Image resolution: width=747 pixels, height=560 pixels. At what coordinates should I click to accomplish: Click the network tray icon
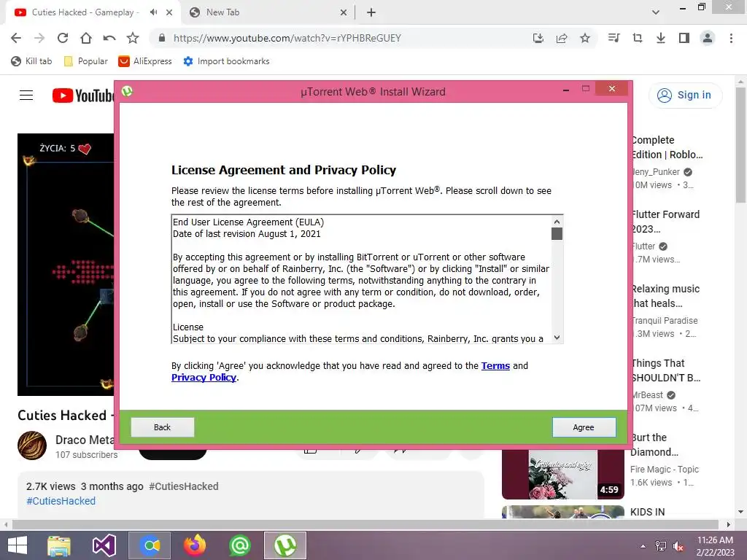(661, 545)
